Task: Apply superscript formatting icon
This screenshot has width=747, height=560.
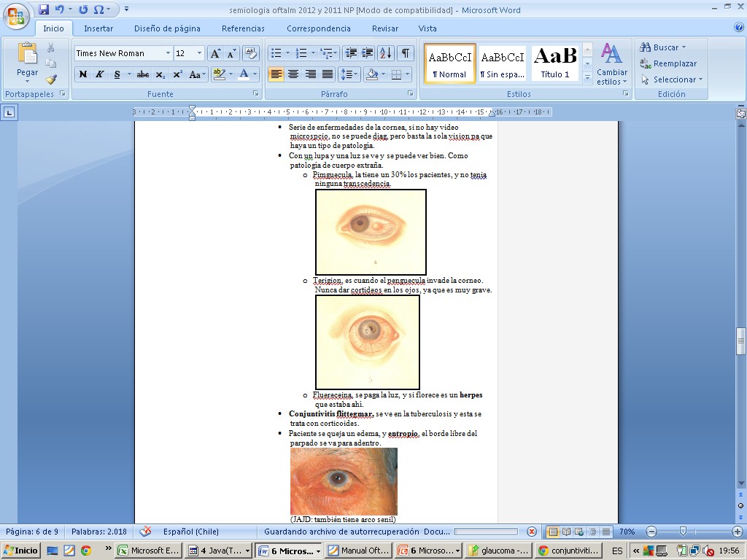Action: [x=177, y=74]
